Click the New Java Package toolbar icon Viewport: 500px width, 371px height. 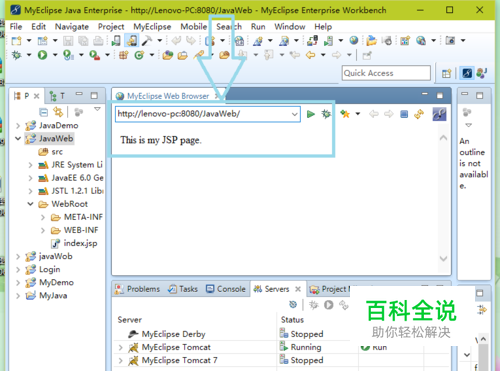(x=124, y=55)
